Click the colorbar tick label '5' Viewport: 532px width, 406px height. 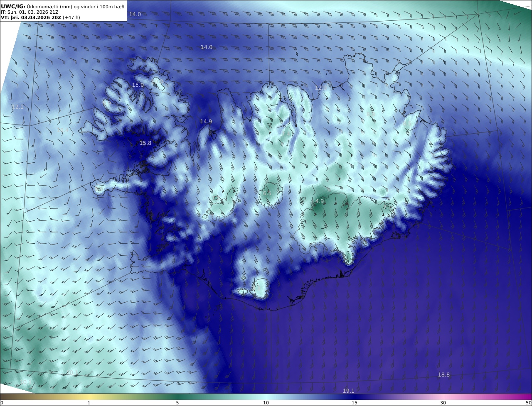click(177, 403)
